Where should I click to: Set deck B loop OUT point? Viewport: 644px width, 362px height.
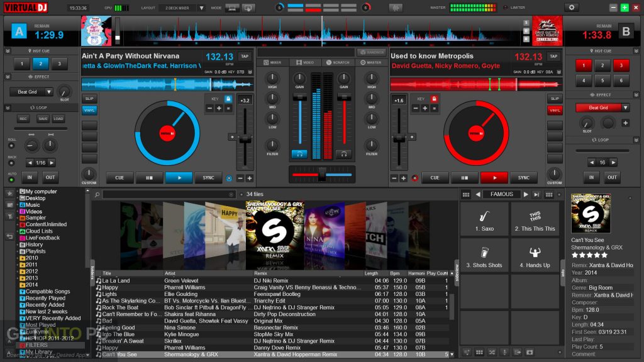coord(612,177)
